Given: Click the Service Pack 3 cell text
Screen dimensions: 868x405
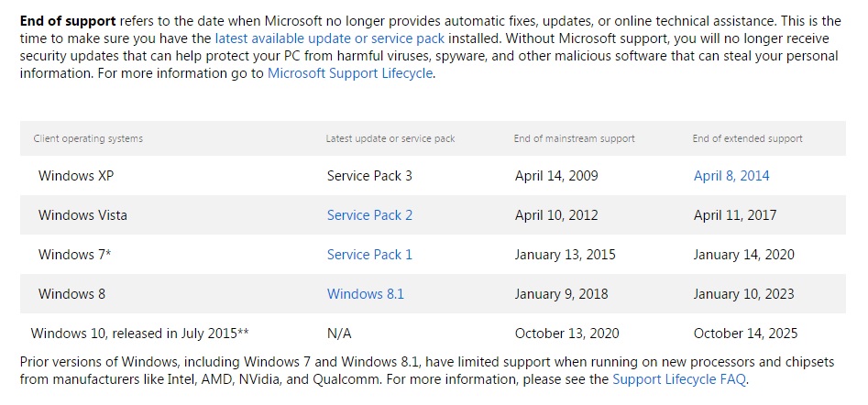Looking at the screenshot, I should (369, 176).
